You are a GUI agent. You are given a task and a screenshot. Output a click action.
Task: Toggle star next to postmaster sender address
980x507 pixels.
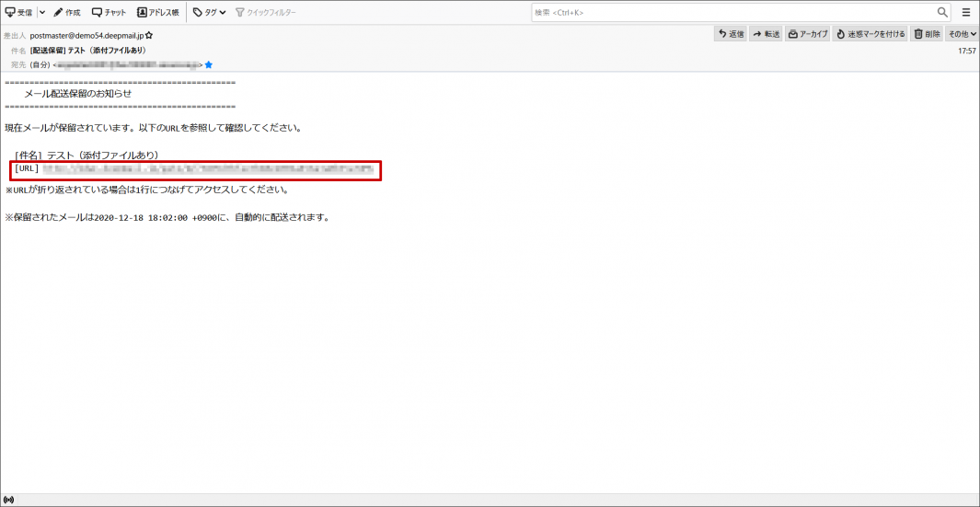click(149, 35)
